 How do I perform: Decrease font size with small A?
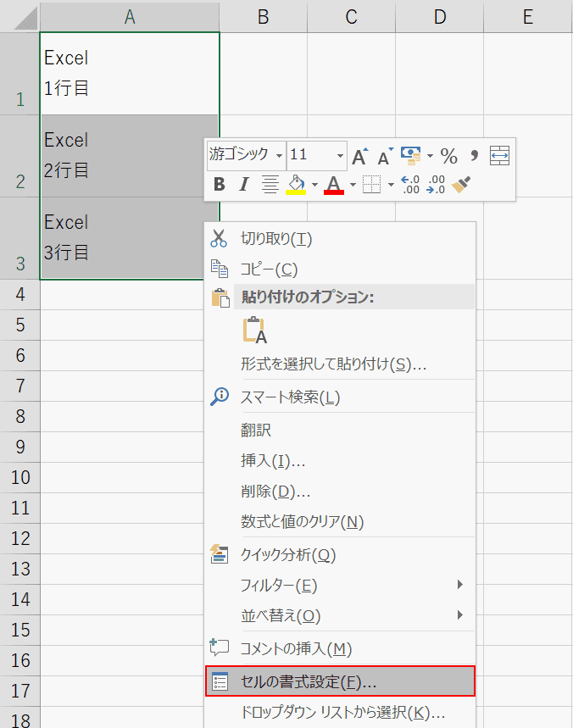click(385, 157)
